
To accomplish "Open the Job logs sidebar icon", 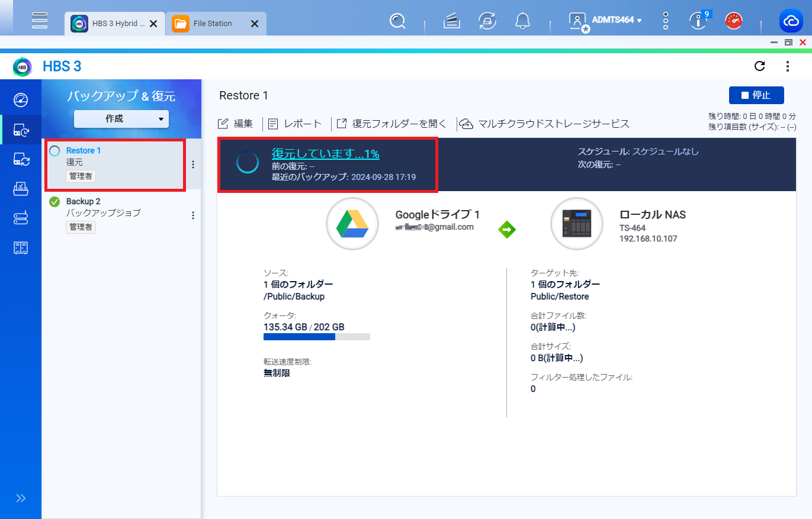I will point(21,248).
